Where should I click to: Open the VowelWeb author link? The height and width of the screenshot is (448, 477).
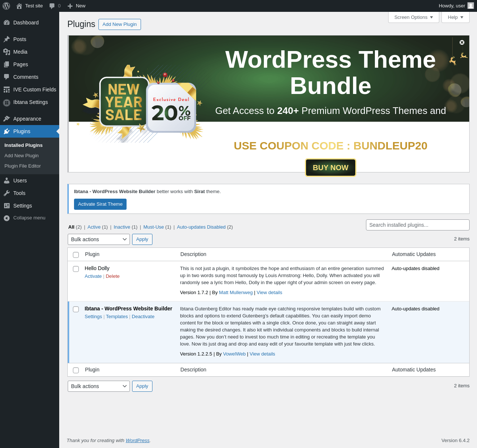pos(234,354)
